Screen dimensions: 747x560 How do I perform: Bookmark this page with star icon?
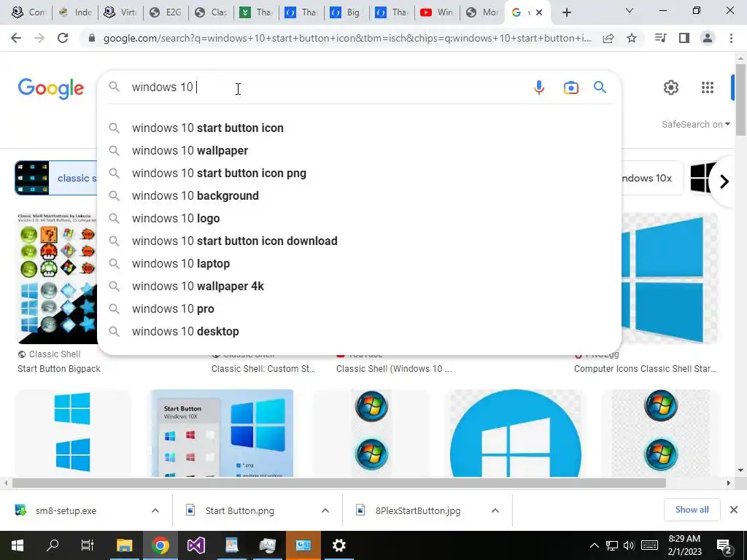coord(632,38)
